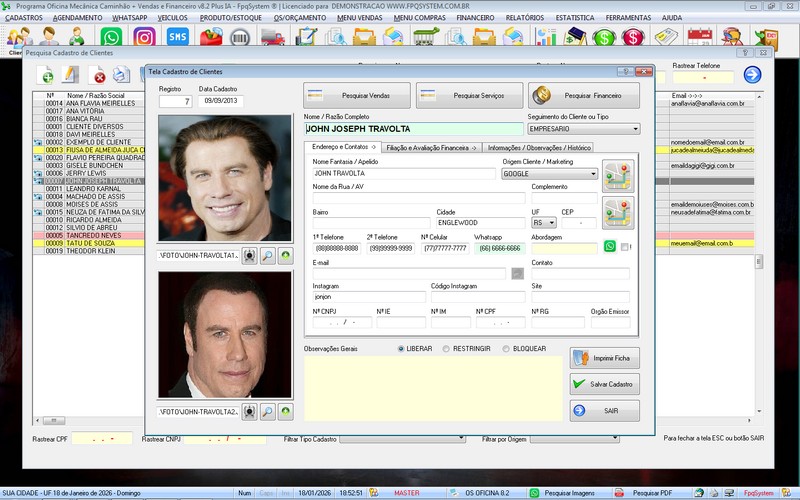Switch to Informações / Observações / Histórico tab
Image resolution: width=800 pixels, height=500 pixels.
(x=542, y=147)
